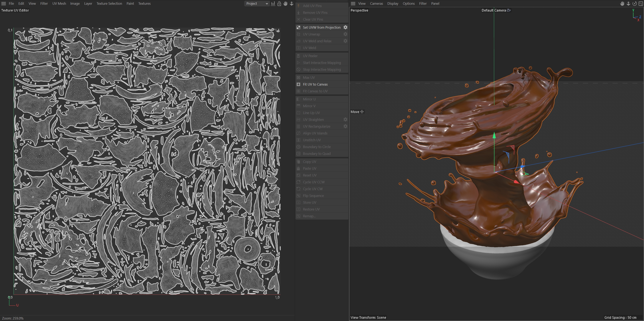Click the UV editor pan hand icon
Viewport: 644px width, 321px height.
coord(285,4)
